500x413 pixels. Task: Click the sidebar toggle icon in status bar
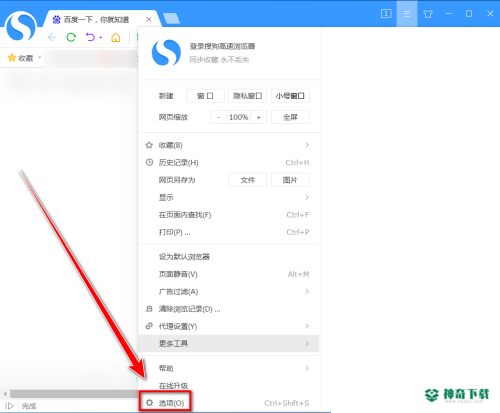point(9,406)
